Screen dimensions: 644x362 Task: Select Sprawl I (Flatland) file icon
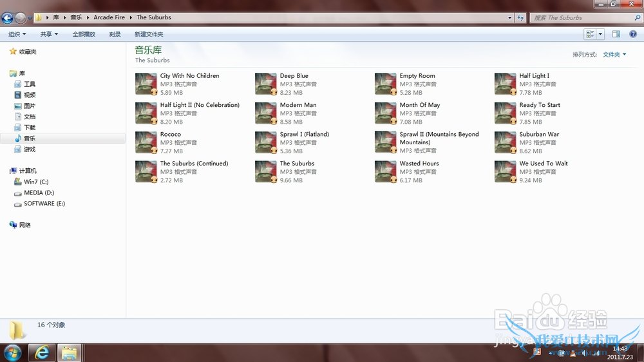[266, 142]
